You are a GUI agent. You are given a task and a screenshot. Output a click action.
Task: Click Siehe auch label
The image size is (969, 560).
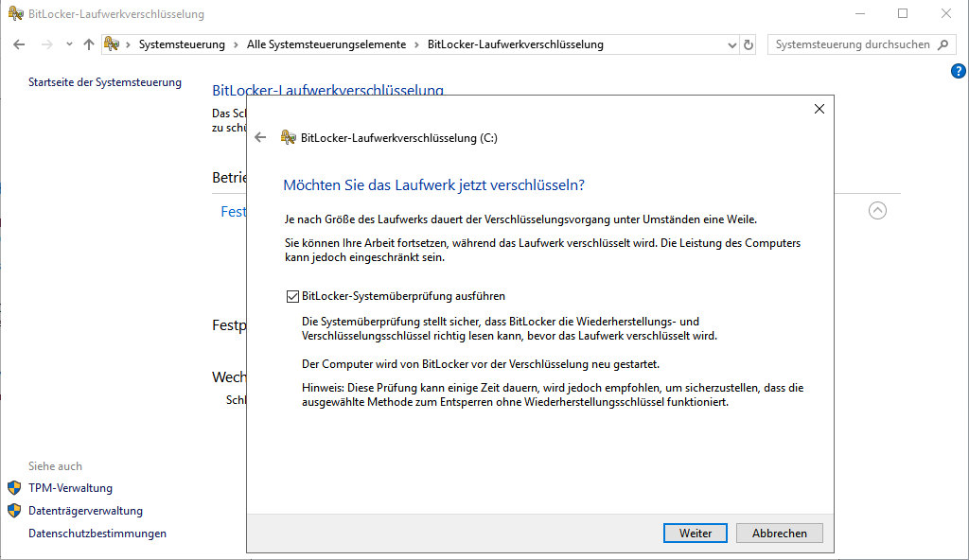pos(55,466)
